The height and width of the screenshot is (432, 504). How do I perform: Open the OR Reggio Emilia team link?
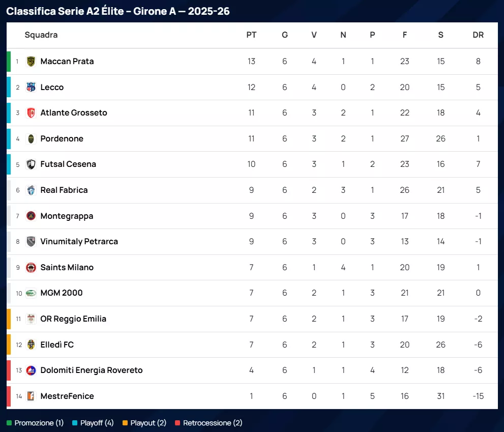click(73, 319)
